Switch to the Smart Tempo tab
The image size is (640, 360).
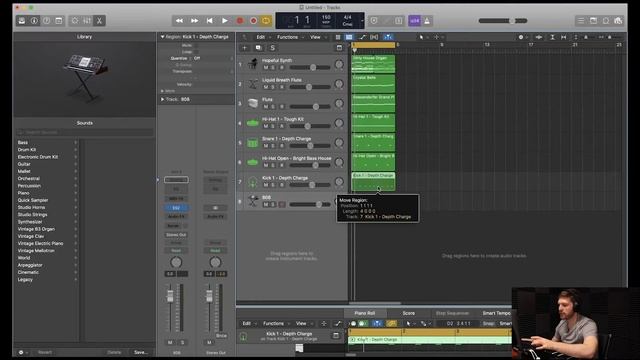(x=496, y=313)
